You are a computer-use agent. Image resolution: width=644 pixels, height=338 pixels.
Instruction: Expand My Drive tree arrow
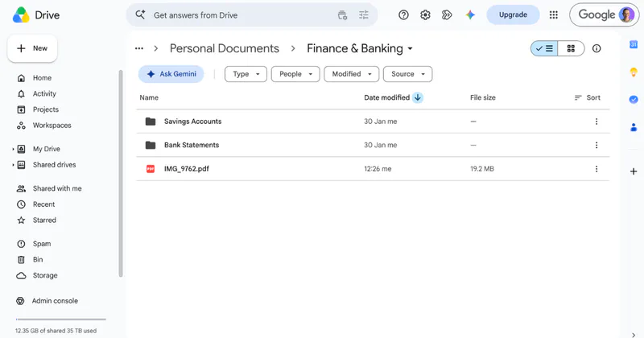[x=13, y=149]
